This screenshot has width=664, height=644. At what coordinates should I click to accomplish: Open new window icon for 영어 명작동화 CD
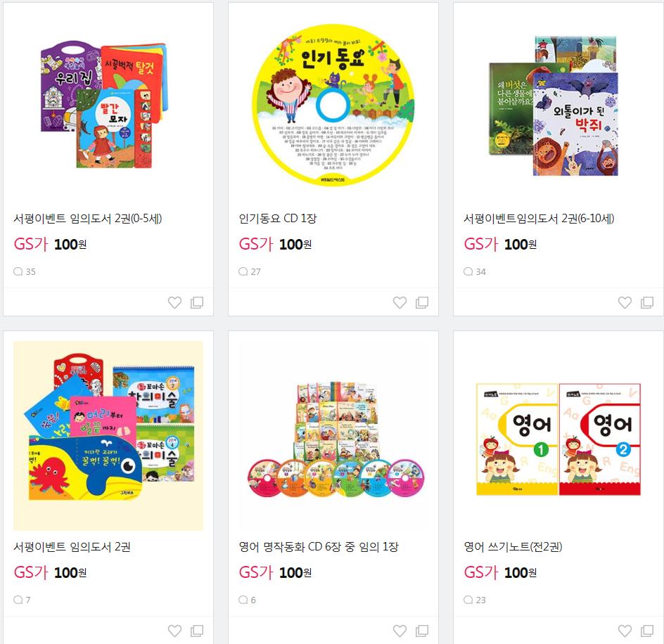pos(422,631)
